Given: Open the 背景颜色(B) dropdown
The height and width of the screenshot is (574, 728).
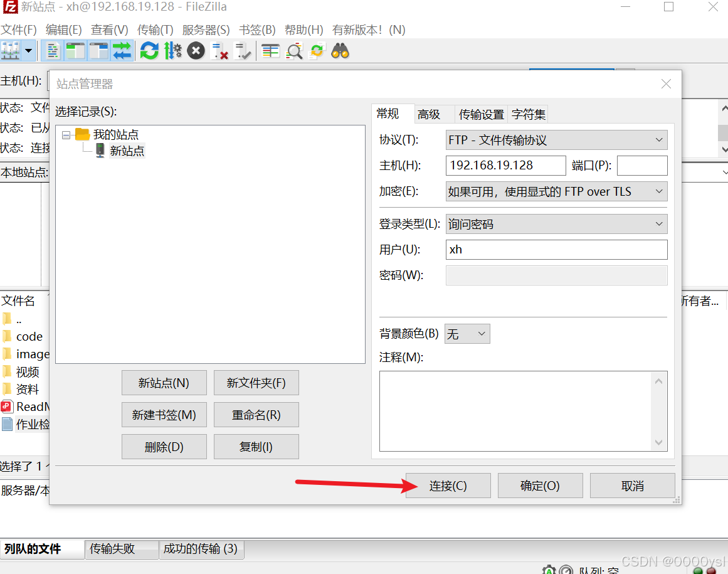Looking at the screenshot, I should tap(467, 334).
